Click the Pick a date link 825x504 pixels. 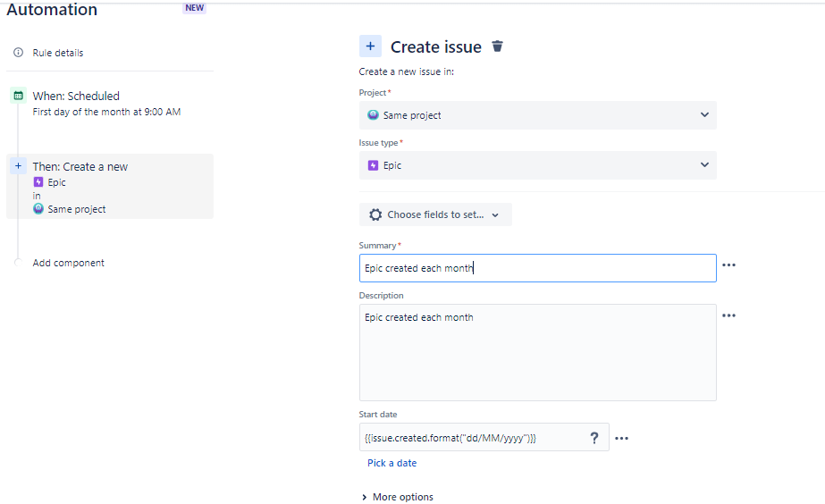coord(392,463)
